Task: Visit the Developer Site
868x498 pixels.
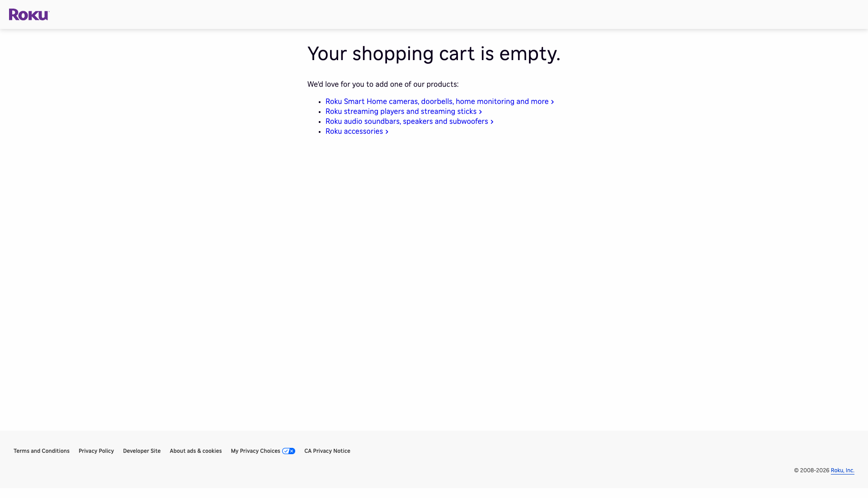Action: click(x=142, y=451)
